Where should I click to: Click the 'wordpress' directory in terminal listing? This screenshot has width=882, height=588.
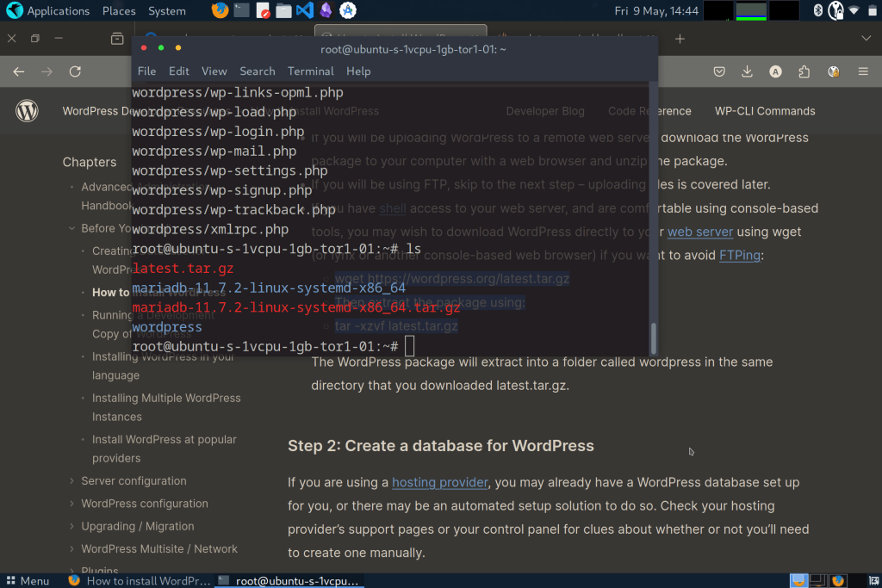tap(167, 327)
